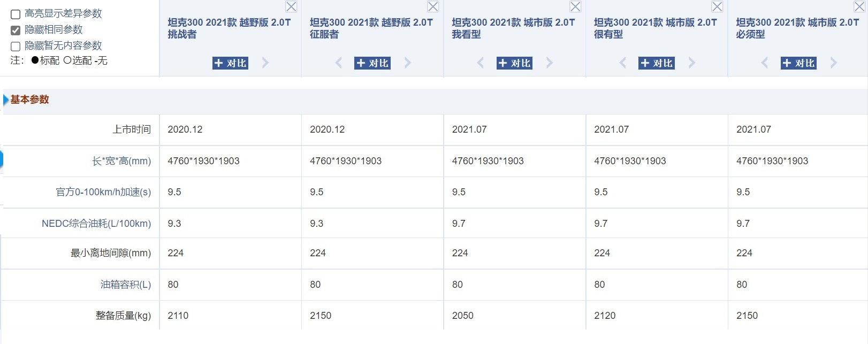Open 坦克300 城市版 我看型 title link
The width and height of the screenshot is (868, 344).
point(513,28)
